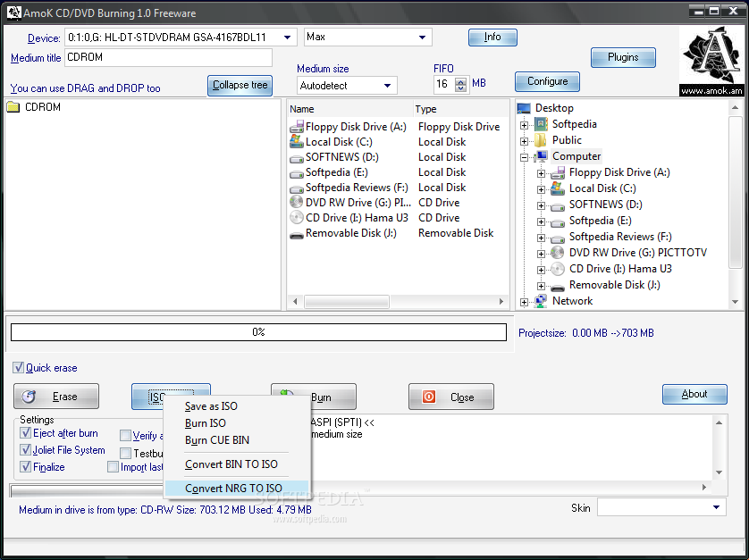The width and height of the screenshot is (749, 560).
Task: Click the app icon in the title bar
Action: click(x=14, y=13)
